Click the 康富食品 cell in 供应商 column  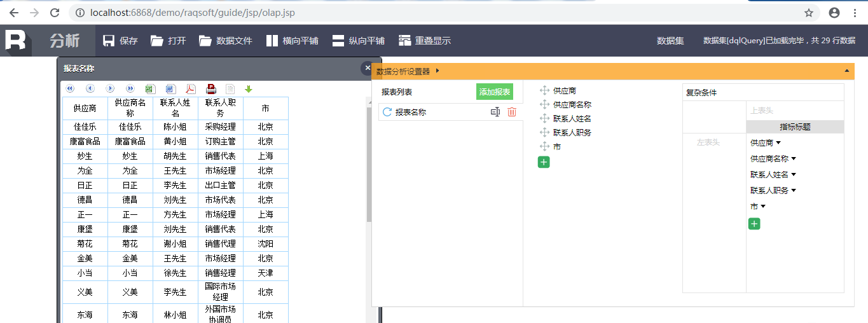(85, 142)
